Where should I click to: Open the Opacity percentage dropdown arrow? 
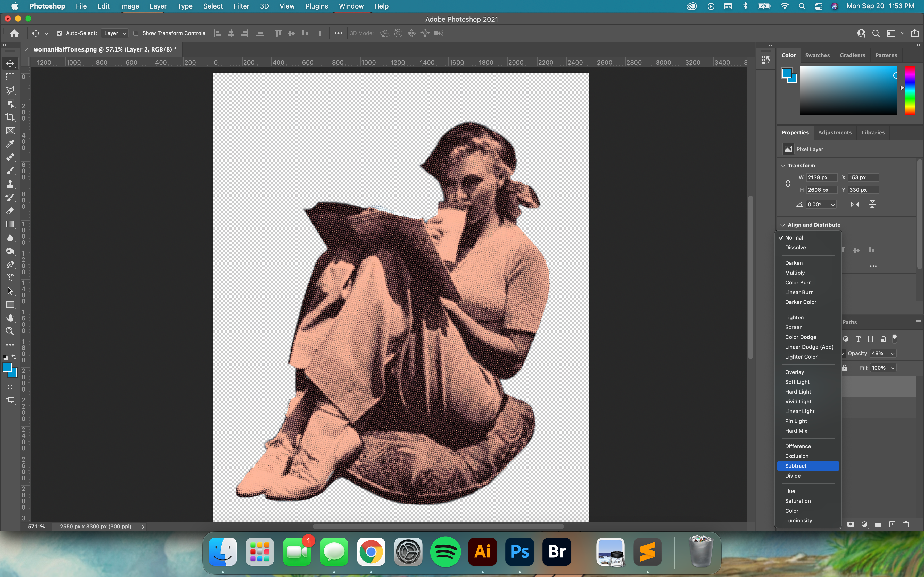(x=893, y=354)
